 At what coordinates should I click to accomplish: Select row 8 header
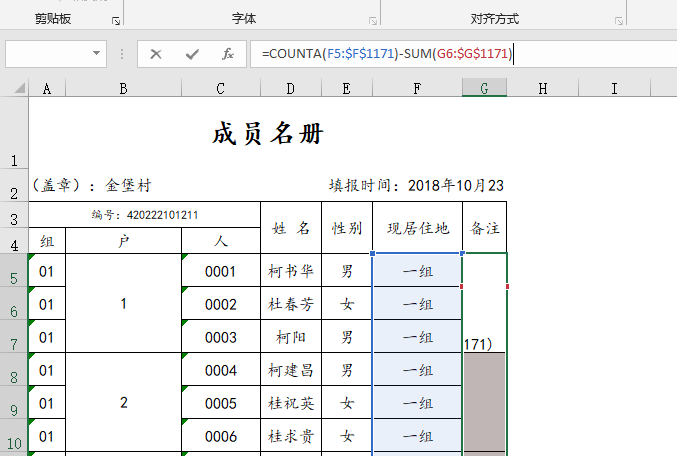point(14,369)
